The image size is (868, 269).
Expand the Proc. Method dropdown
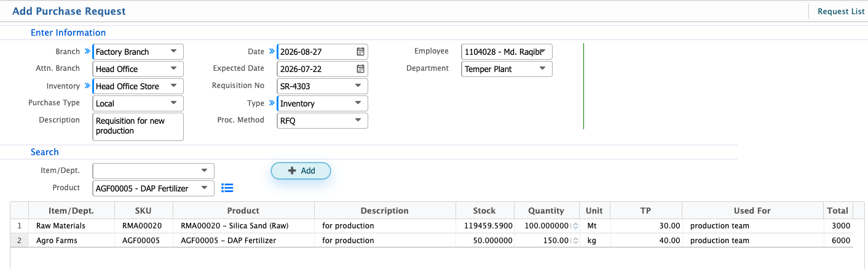tap(358, 121)
